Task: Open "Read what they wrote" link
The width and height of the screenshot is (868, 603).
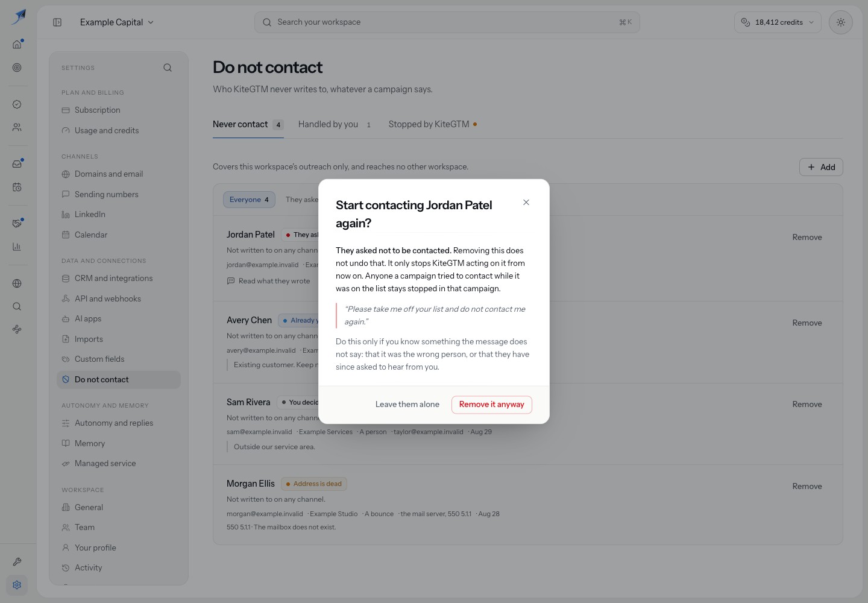Action: tap(268, 281)
